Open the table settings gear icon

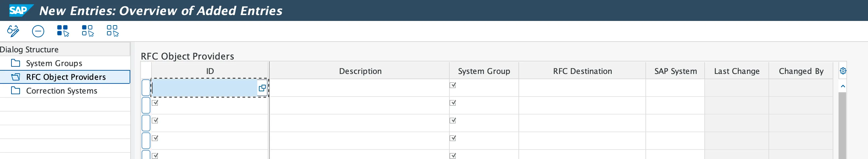coord(843,71)
